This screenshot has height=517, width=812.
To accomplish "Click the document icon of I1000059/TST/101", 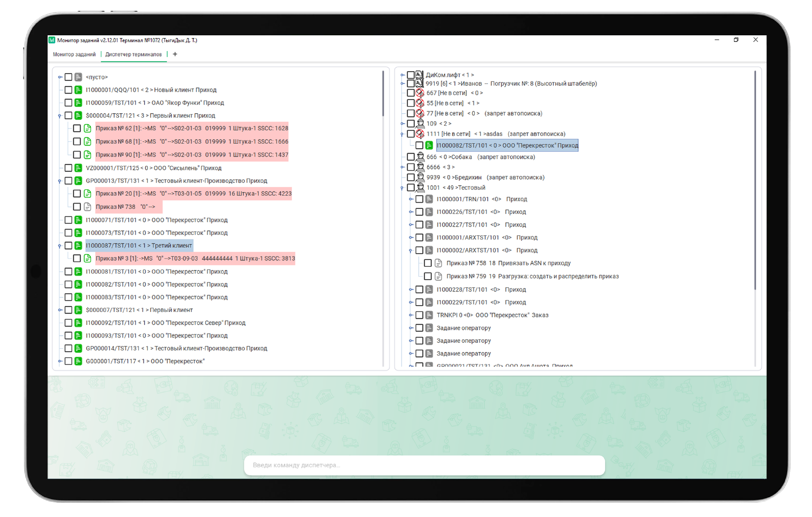I will tap(78, 103).
